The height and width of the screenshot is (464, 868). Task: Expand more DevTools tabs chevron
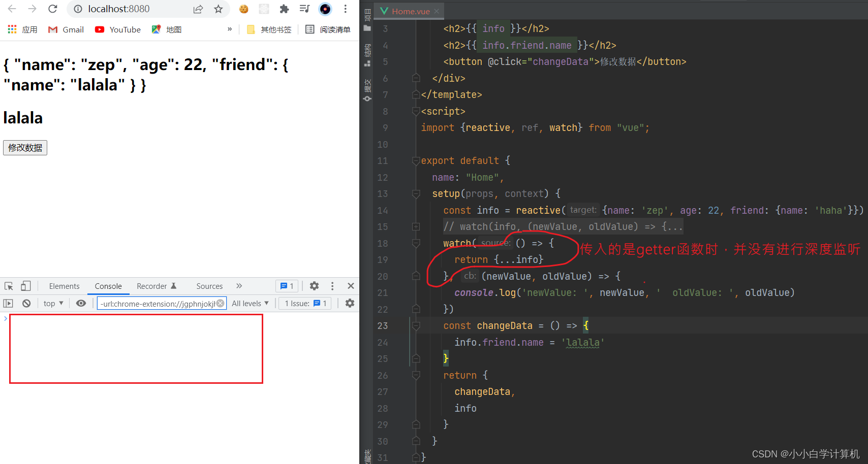coord(239,286)
